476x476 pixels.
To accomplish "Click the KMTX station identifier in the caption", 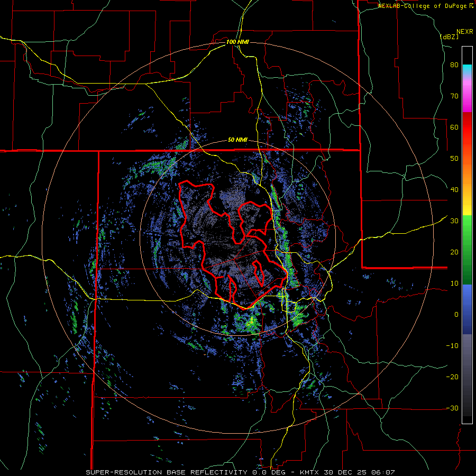I will pos(310,472).
